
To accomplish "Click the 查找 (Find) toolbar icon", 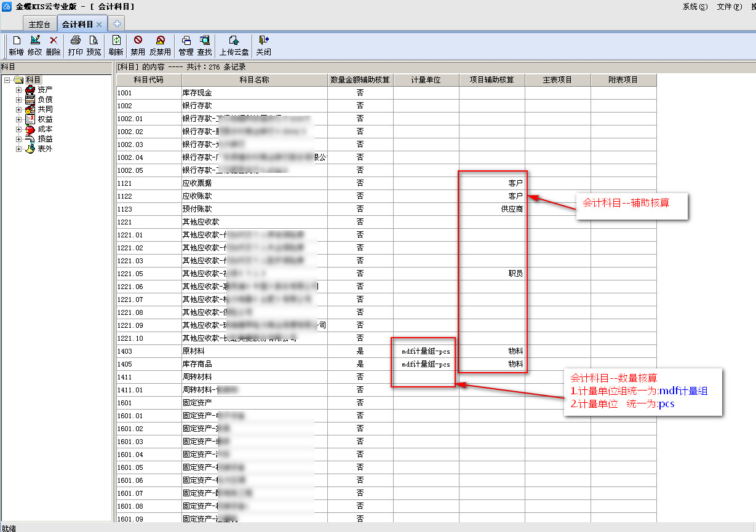I will tap(204, 41).
